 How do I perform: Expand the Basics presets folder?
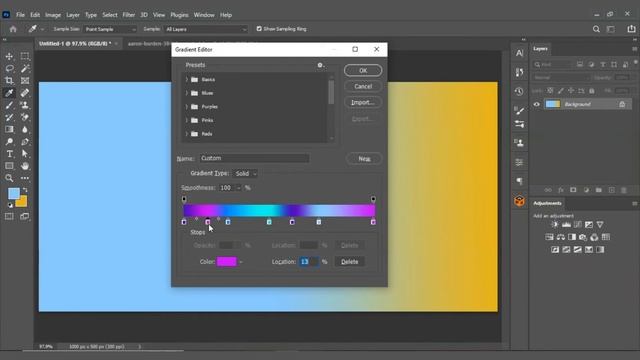(x=187, y=80)
